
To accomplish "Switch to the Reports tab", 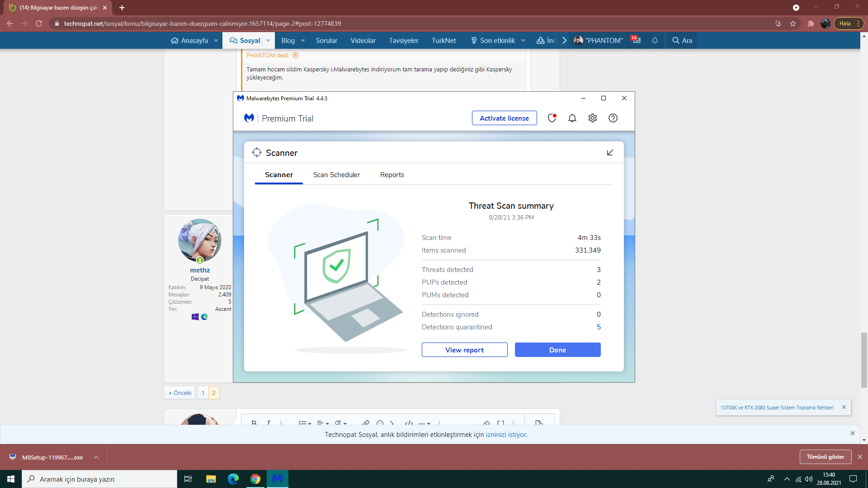I will [392, 175].
